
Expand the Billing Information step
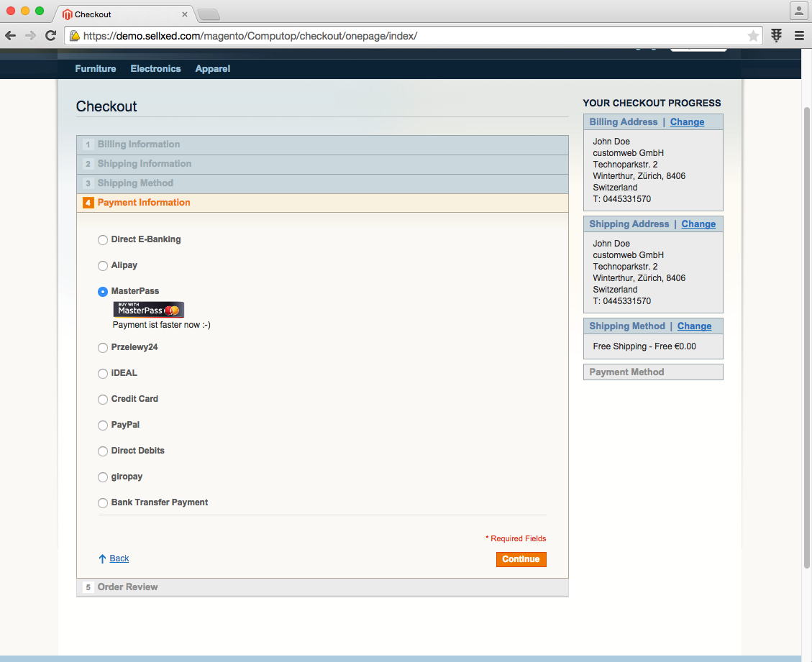(322, 145)
